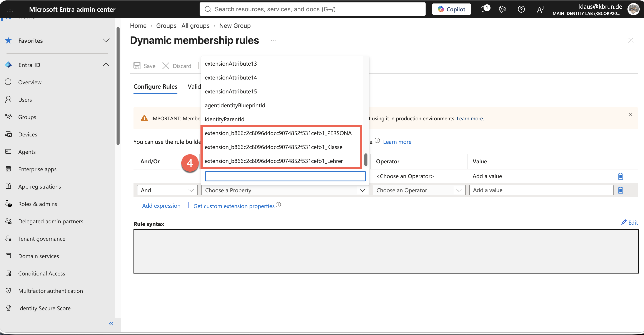Screen dimensions: 644x335
Task: Click the Entra ID diamond icon
Action: (x=8, y=65)
